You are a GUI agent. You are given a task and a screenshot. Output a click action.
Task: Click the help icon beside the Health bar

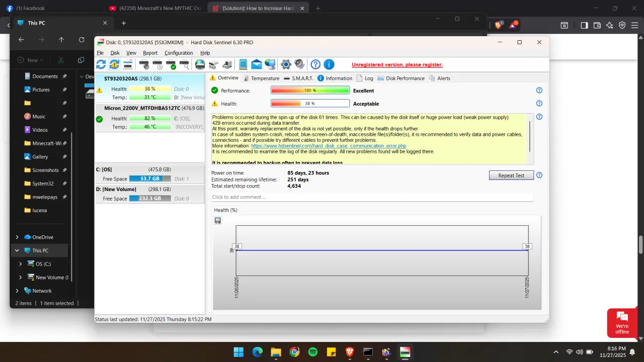pyautogui.click(x=539, y=104)
